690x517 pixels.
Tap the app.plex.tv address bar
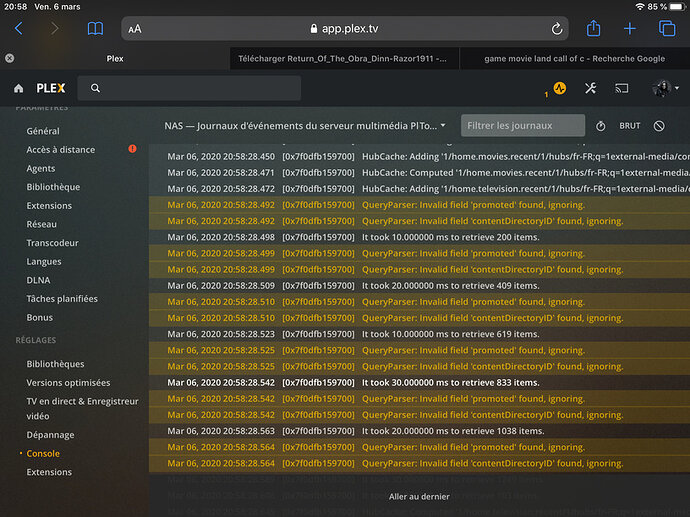point(345,29)
